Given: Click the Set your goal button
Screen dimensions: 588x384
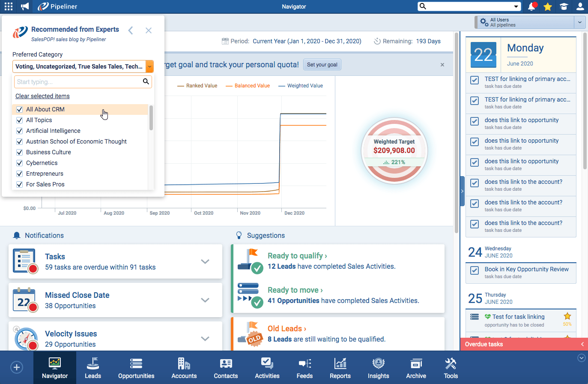Looking at the screenshot, I should click(x=322, y=65).
